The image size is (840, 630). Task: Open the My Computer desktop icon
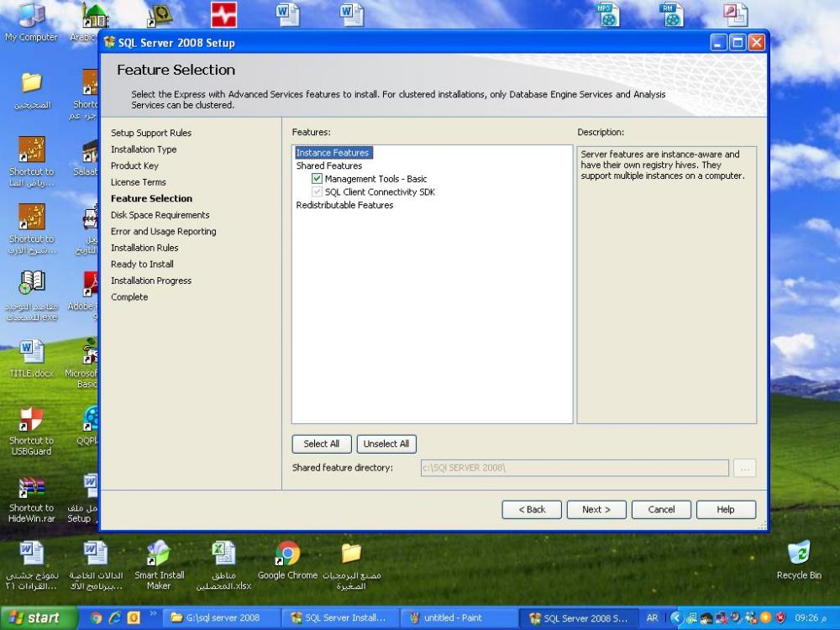tap(31, 22)
